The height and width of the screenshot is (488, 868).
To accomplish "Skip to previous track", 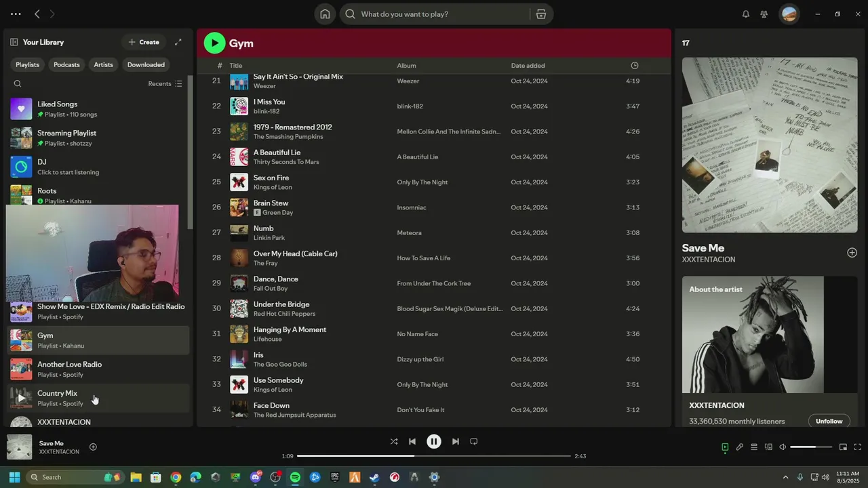I will [x=412, y=441].
